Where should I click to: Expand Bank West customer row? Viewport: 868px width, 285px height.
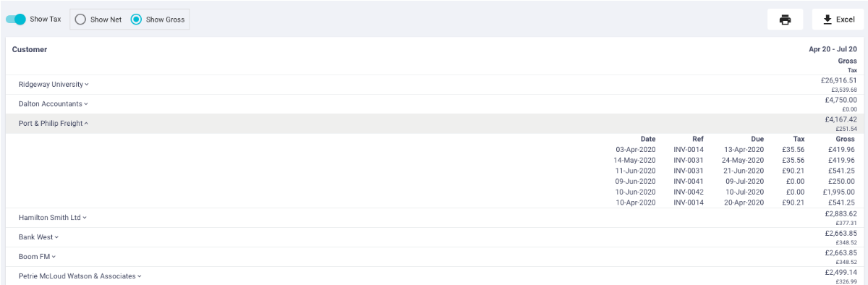pos(38,237)
